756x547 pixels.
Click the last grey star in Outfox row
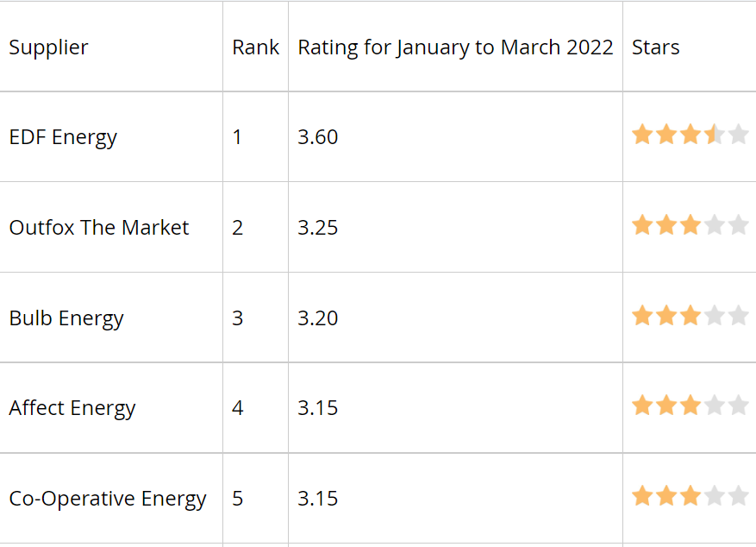click(x=738, y=225)
